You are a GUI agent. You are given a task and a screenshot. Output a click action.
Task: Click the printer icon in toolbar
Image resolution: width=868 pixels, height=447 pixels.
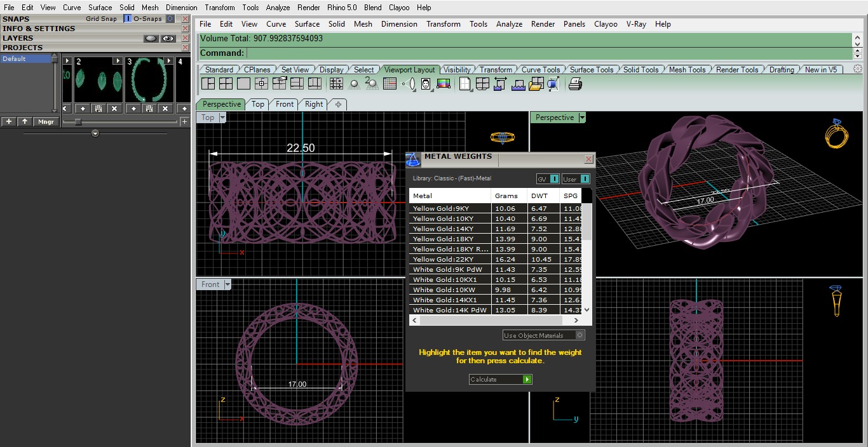tap(575, 83)
